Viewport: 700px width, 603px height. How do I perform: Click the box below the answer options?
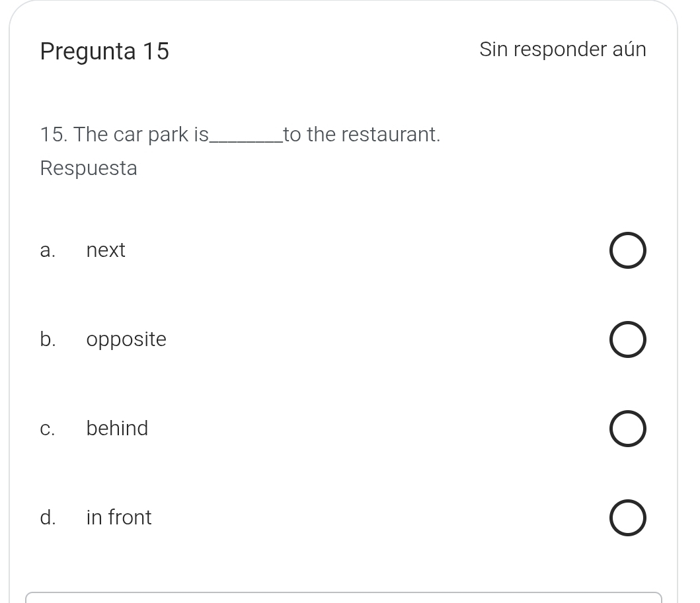343,597
